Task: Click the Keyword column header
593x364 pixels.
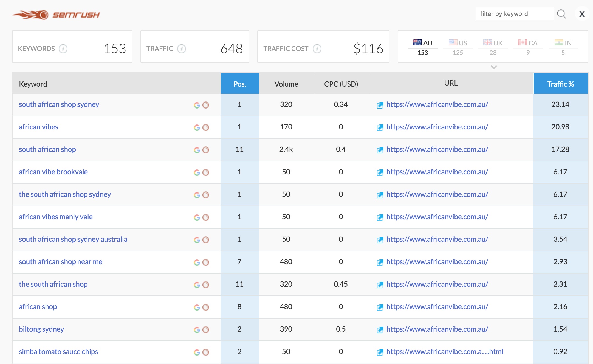Action: (116, 84)
